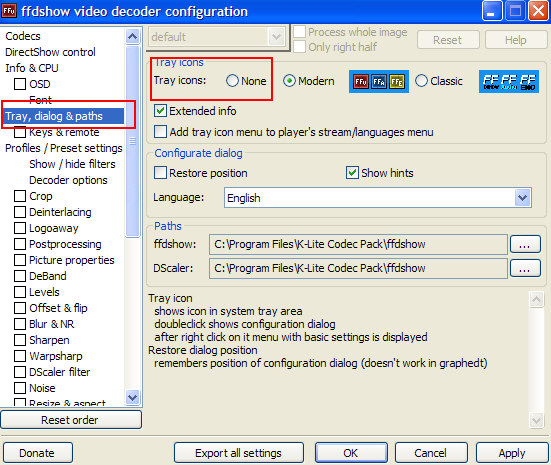
Task: Enable the Deinterlacing checkbox
Action: point(20,212)
